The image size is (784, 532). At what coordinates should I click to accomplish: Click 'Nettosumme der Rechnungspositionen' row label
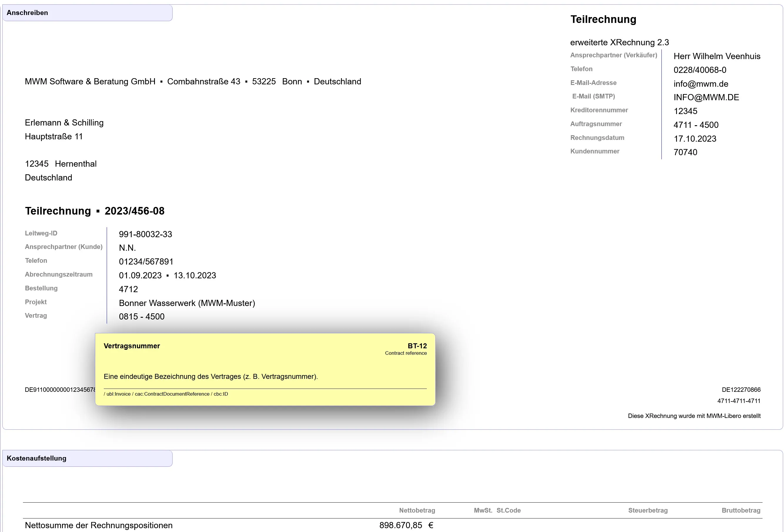click(98, 526)
